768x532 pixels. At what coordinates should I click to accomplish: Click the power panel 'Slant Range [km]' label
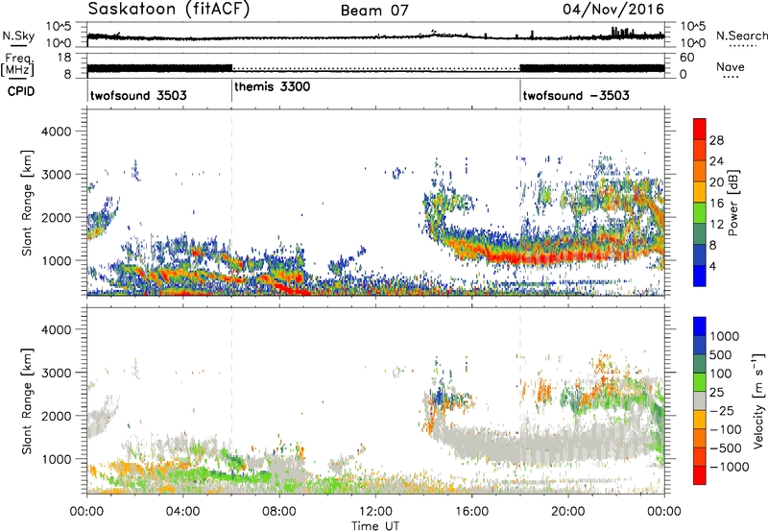point(27,203)
